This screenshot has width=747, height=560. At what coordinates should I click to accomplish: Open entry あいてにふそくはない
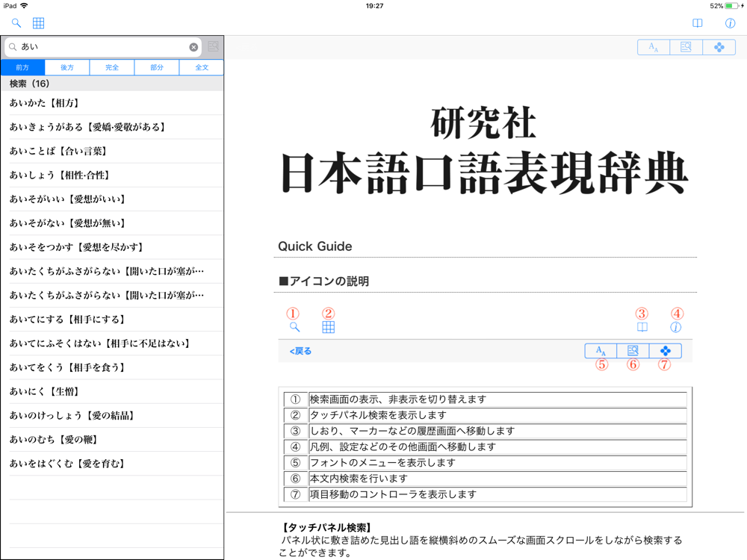pyautogui.click(x=112, y=343)
